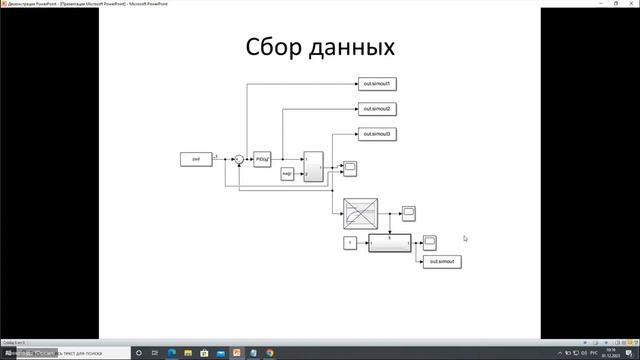Focus the taskbar search text field

[73, 353]
